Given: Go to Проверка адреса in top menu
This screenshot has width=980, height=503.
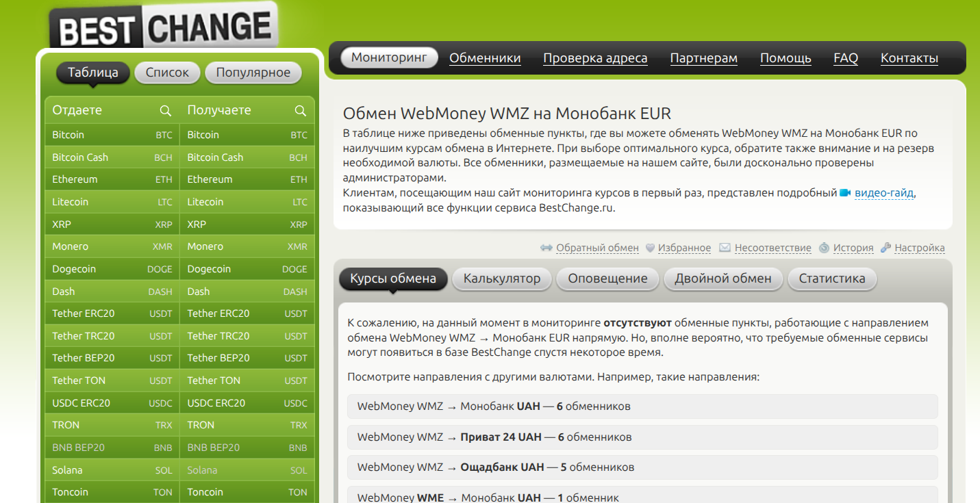Looking at the screenshot, I should pyautogui.click(x=595, y=58).
